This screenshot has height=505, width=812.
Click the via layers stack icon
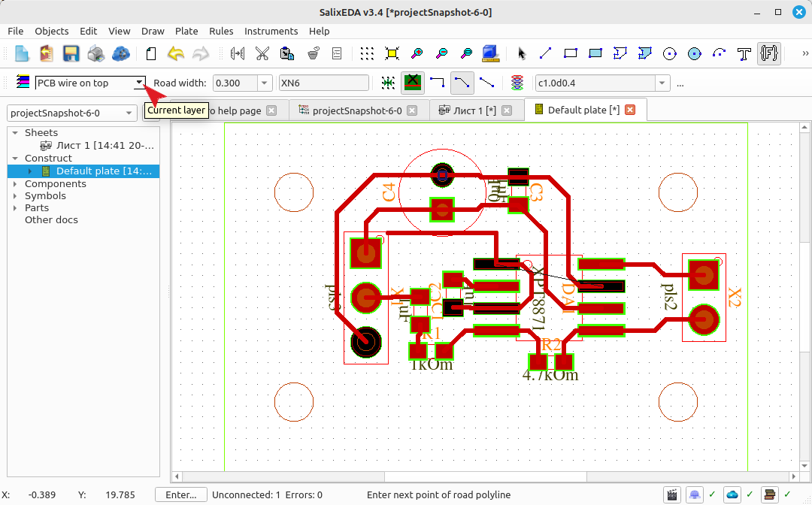click(517, 83)
